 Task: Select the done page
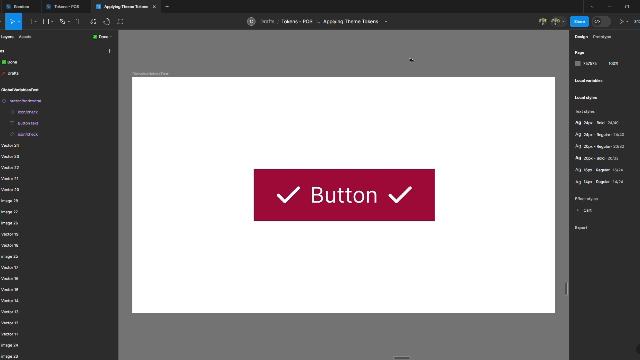click(12, 62)
